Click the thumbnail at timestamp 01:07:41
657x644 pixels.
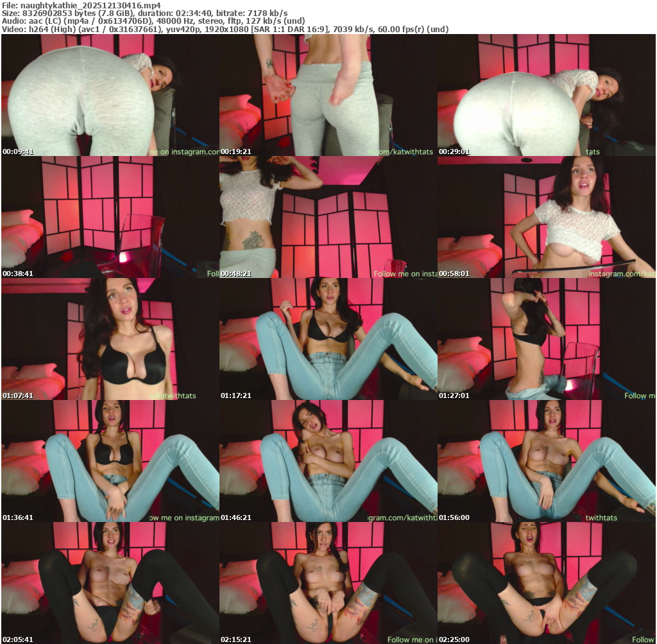[110, 339]
